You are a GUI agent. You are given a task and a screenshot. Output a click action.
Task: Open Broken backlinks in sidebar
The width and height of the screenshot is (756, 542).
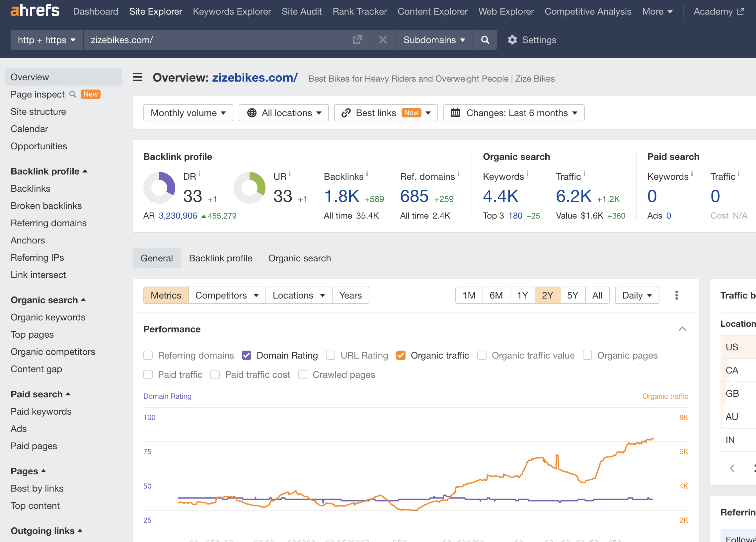point(46,206)
